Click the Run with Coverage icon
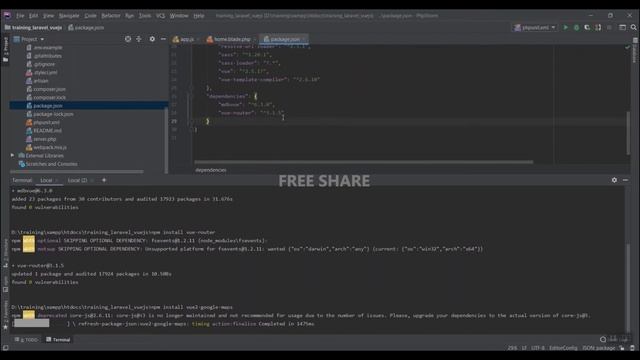Image resolution: width=640 pixels, height=360 pixels. click(587, 27)
